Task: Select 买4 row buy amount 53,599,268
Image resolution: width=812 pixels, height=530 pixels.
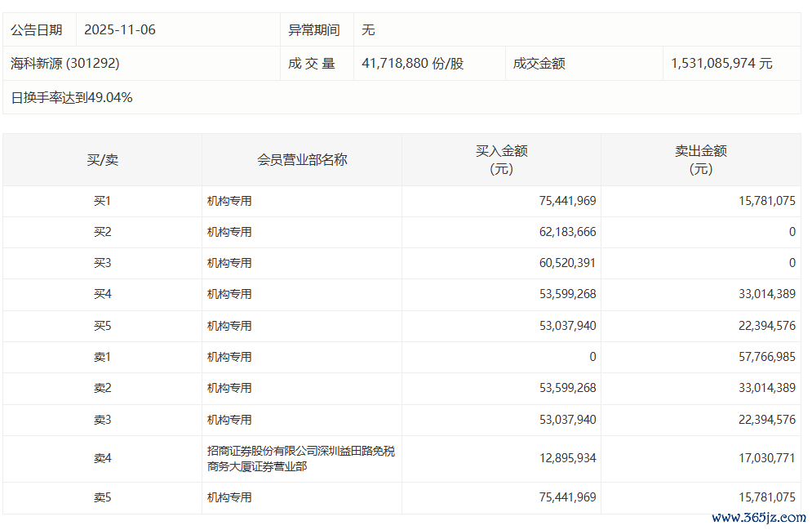Action: 567,294
